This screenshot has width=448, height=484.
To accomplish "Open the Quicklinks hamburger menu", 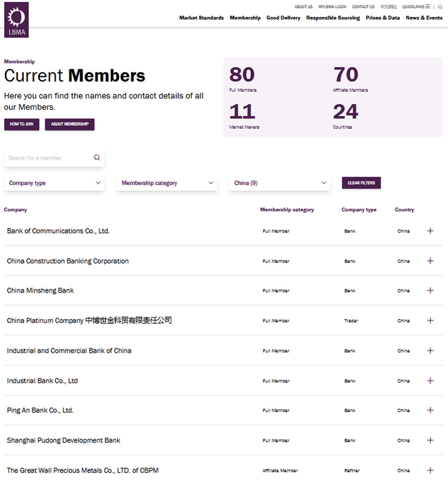I will 427,7.
